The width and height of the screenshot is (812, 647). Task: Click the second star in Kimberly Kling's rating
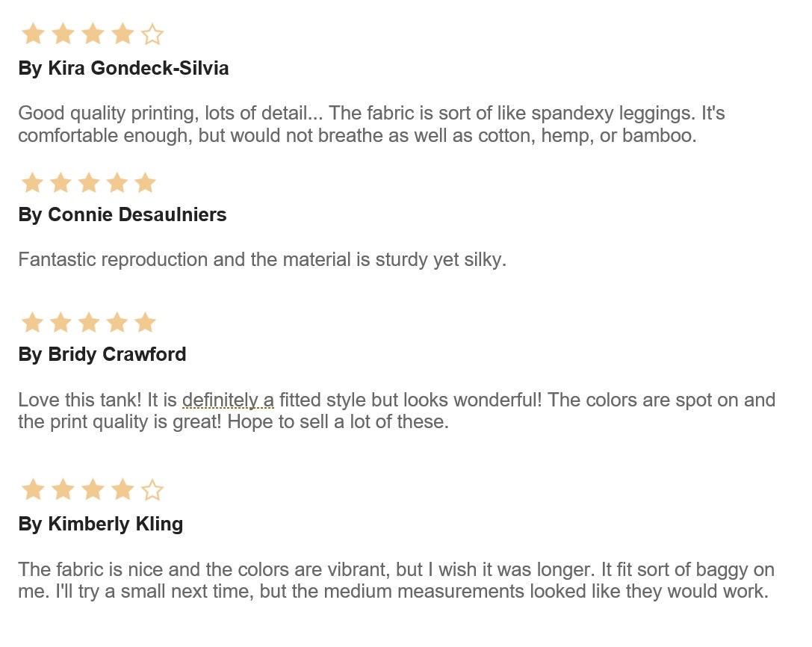[x=63, y=490]
